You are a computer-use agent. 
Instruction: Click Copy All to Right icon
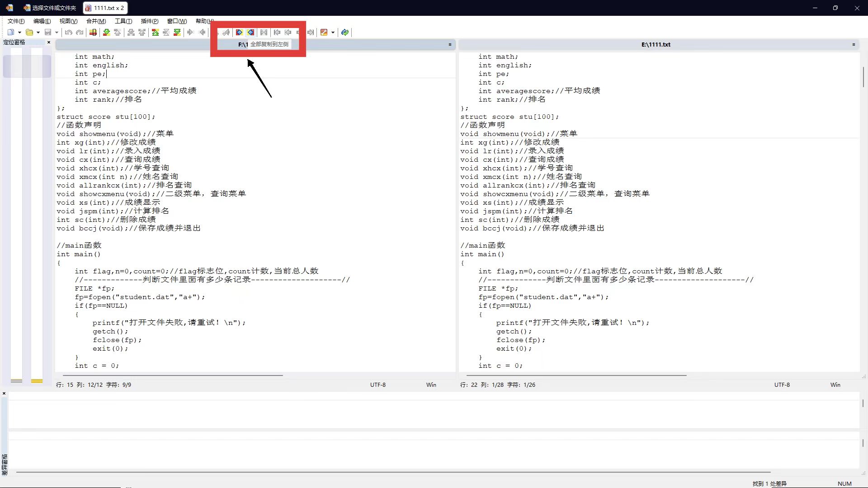(239, 32)
